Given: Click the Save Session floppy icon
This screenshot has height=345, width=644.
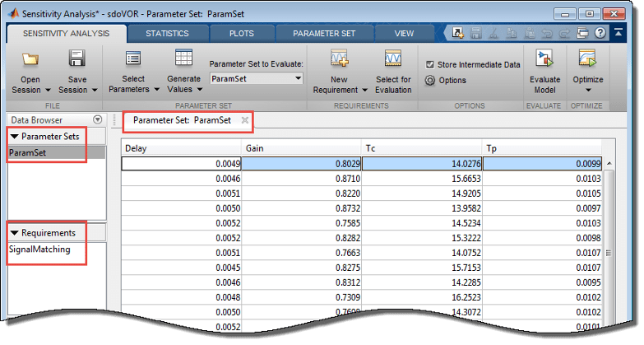Looking at the screenshot, I should point(76,58).
